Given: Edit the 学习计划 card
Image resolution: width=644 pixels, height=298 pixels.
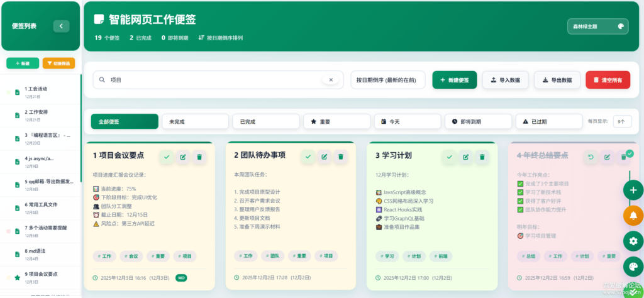Looking at the screenshot, I should point(466,157).
